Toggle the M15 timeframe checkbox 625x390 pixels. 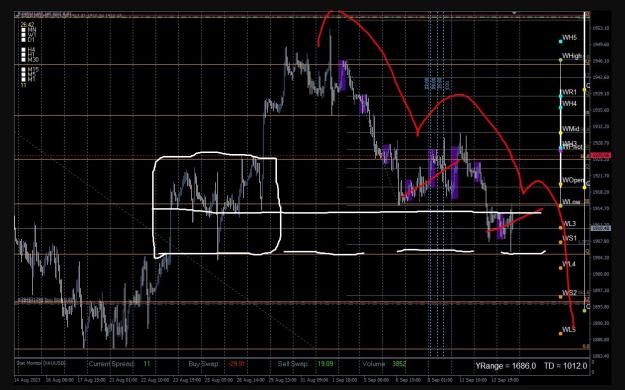coord(24,70)
